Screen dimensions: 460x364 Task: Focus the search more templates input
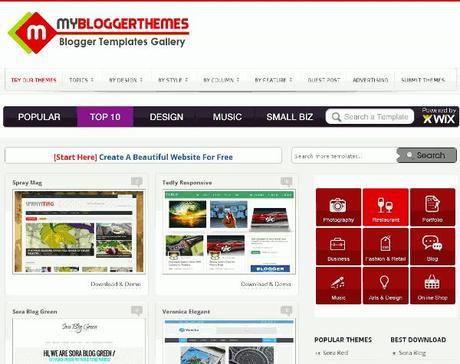coord(344,156)
